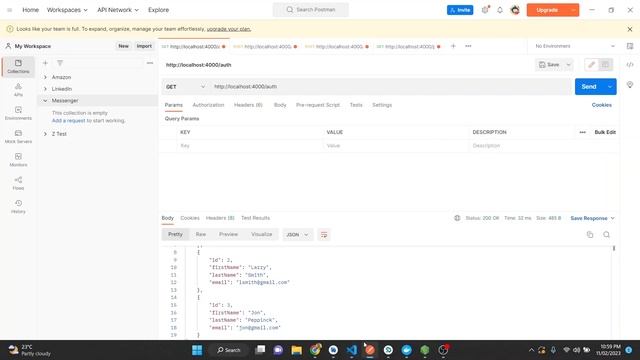The width and height of the screenshot is (640, 360).
Task: Open the collections sidebar three-dot options
Action: point(150,63)
